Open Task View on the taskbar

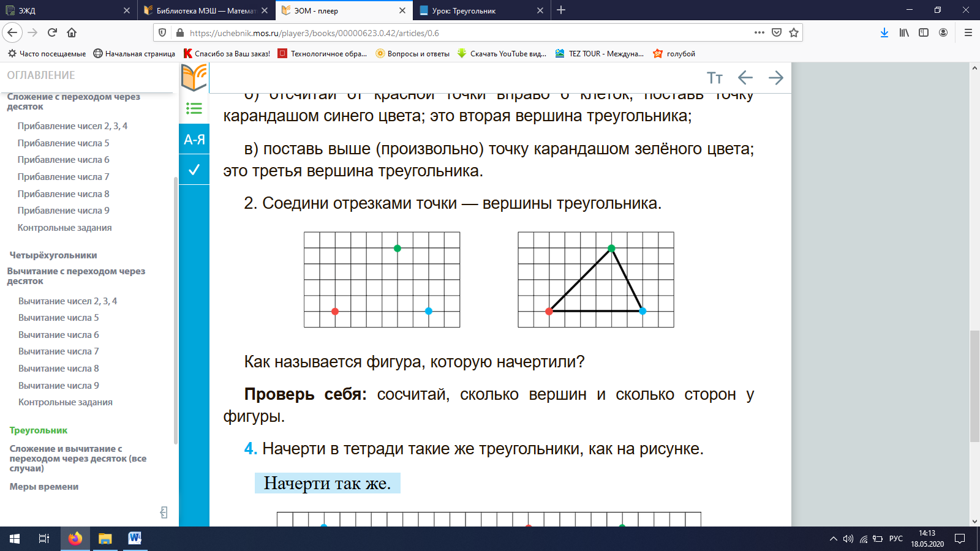44,539
